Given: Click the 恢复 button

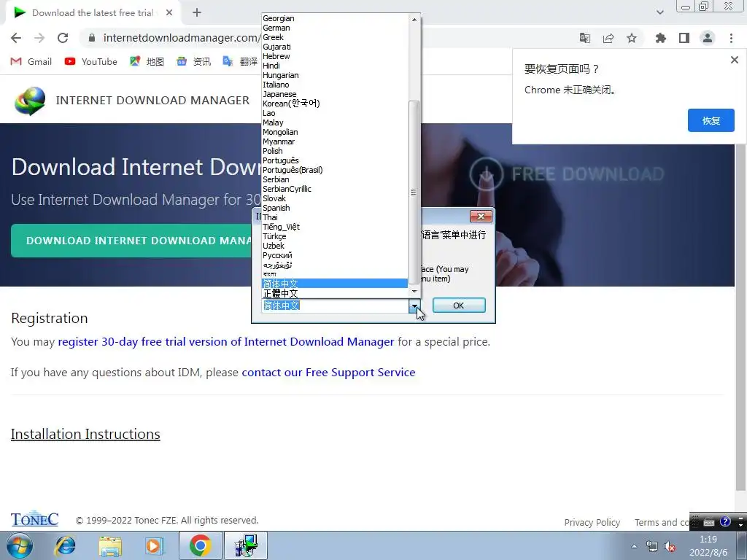Looking at the screenshot, I should tap(711, 120).
